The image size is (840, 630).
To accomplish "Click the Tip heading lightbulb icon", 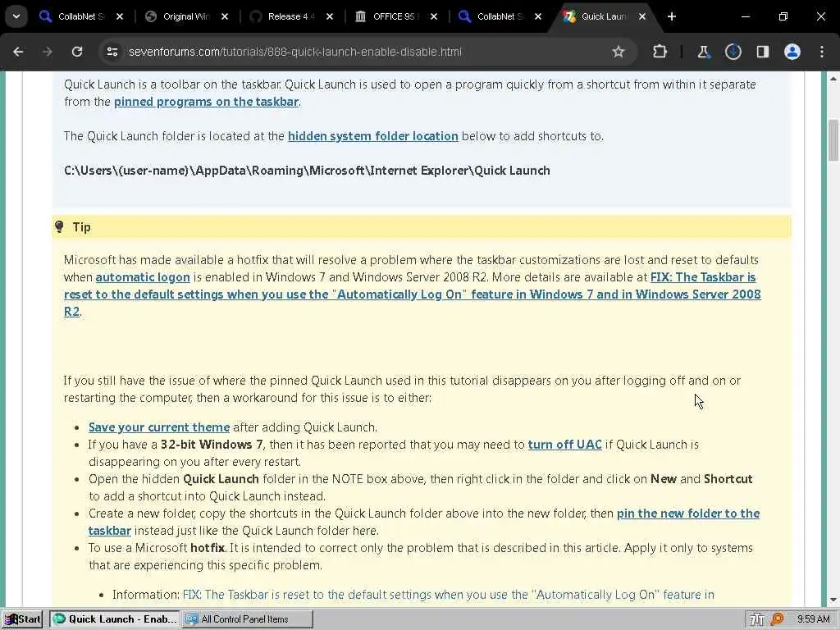I will 59,227.
